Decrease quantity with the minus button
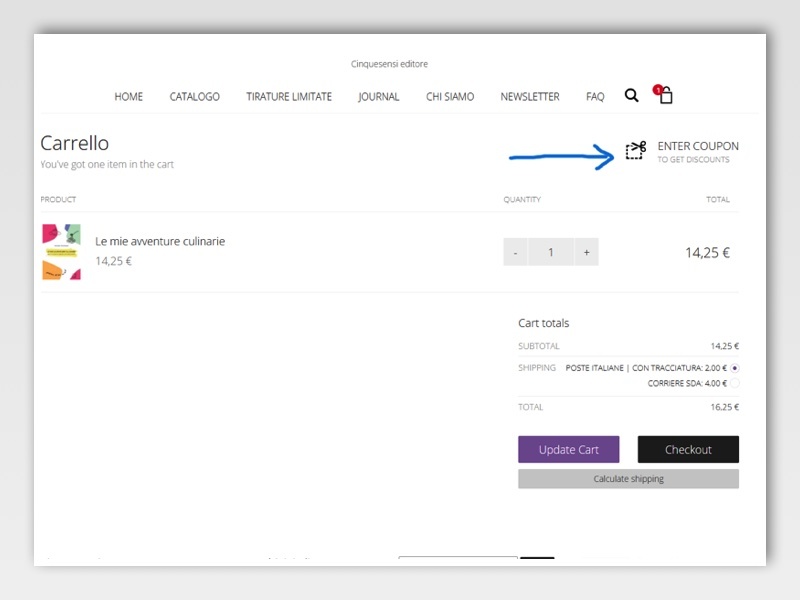 [515, 252]
